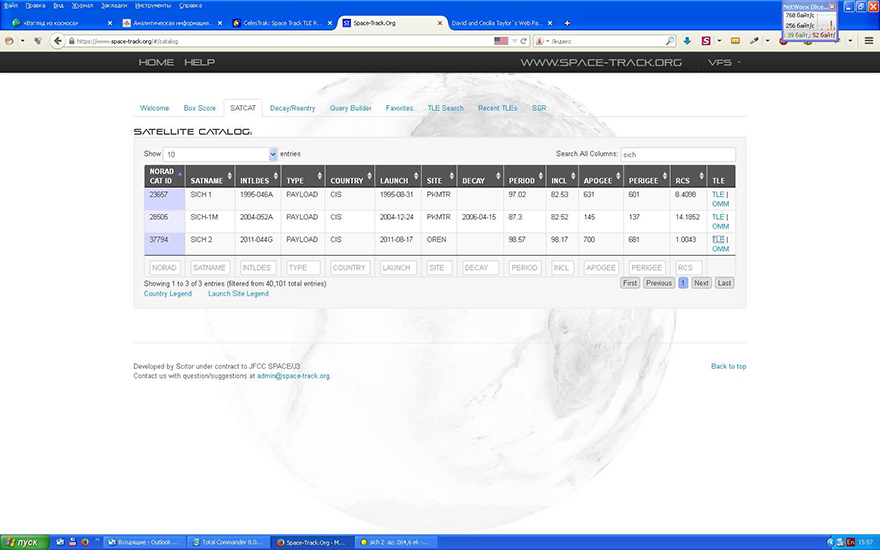
Task: Open the Favorites tab
Action: 399,108
